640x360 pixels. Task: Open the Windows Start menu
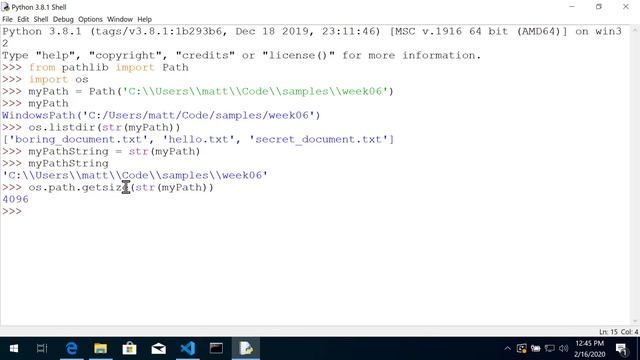(13, 349)
